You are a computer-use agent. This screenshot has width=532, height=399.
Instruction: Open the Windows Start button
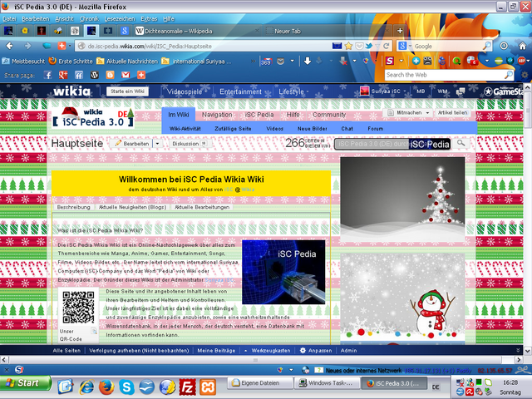(x=26, y=383)
